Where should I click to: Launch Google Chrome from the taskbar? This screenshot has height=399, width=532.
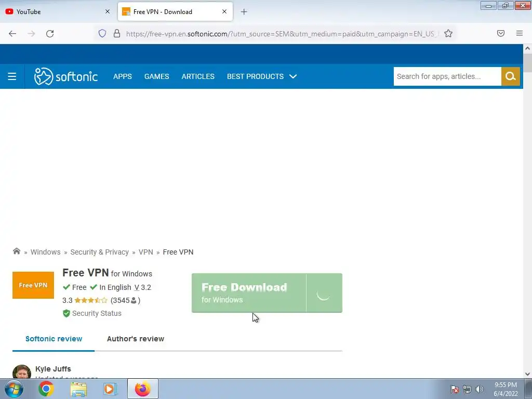pyautogui.click(x=46, y=389)
